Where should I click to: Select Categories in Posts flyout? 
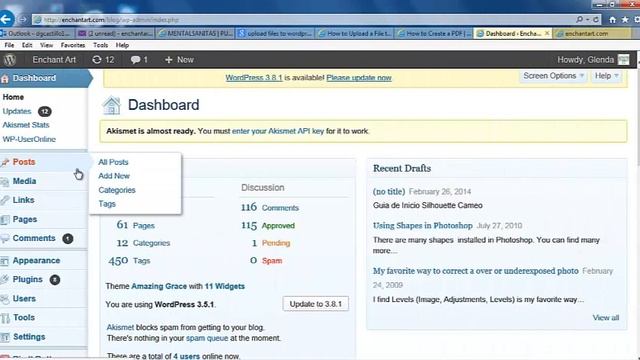[117, 190]
